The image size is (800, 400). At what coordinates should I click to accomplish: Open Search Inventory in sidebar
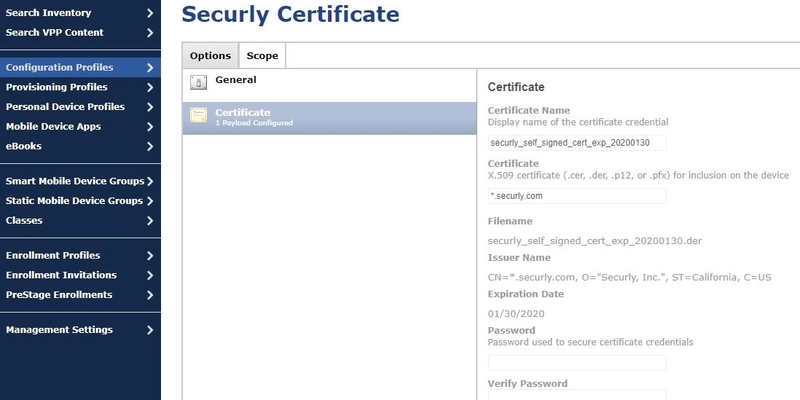pyautogui.click(x=80, y=13)
